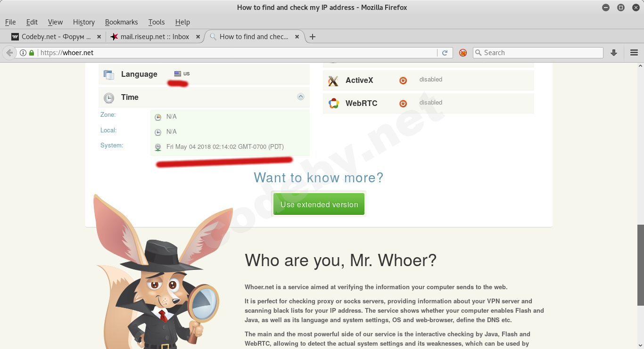Viewport: 644px width, 349px height.
Task: Open the Firefox hamburger menu
Action: point(634,53)
